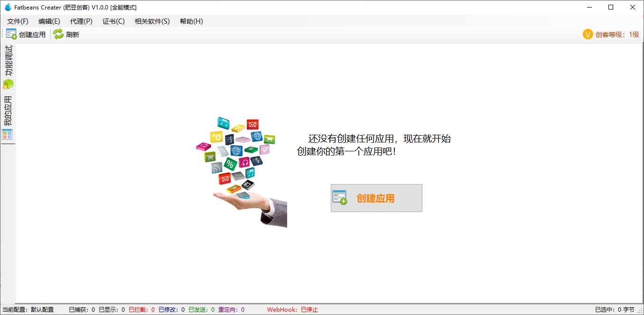Open the 代理(P) menu
The height and width of the screenshot is (315, 644).
tap(81, 21)
